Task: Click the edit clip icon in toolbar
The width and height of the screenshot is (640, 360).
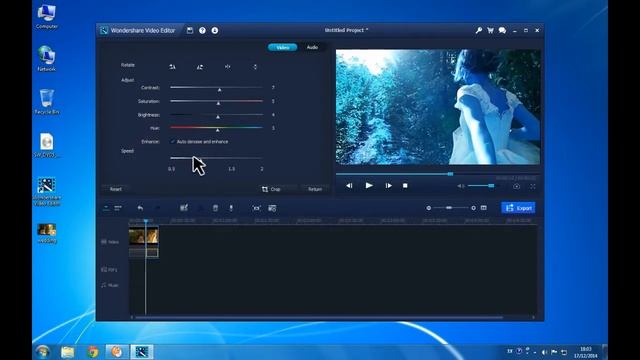Action: (x=184, y=208)
